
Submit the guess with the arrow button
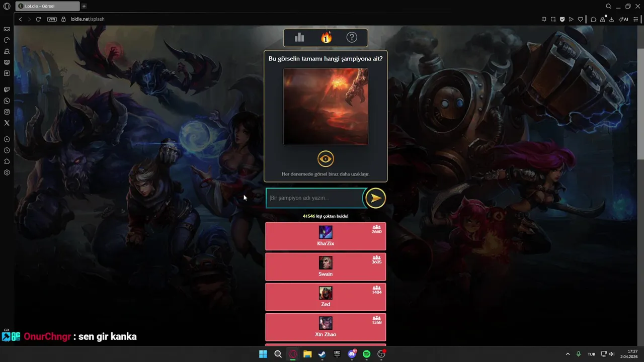click(375, 198)
